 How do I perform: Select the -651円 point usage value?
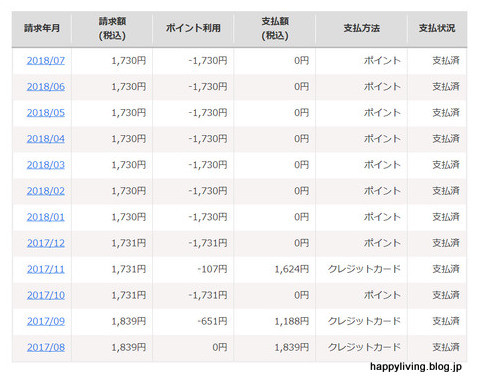(212, 321)
